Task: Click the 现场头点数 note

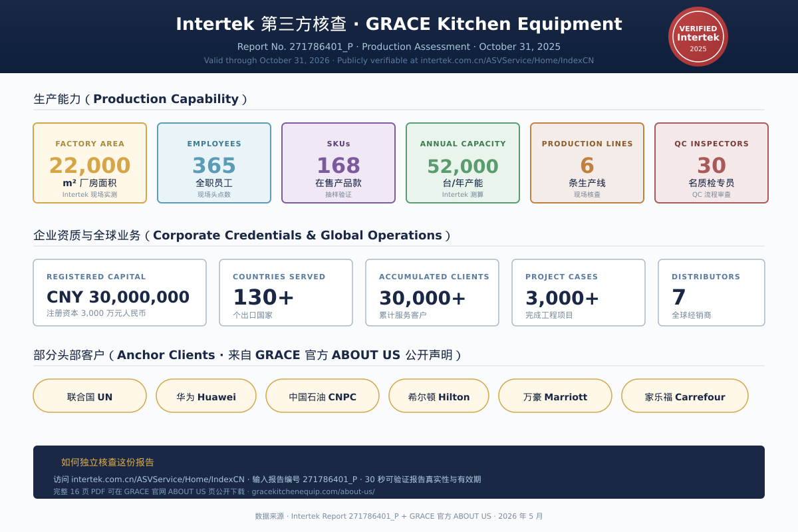Action: (214, 195)
